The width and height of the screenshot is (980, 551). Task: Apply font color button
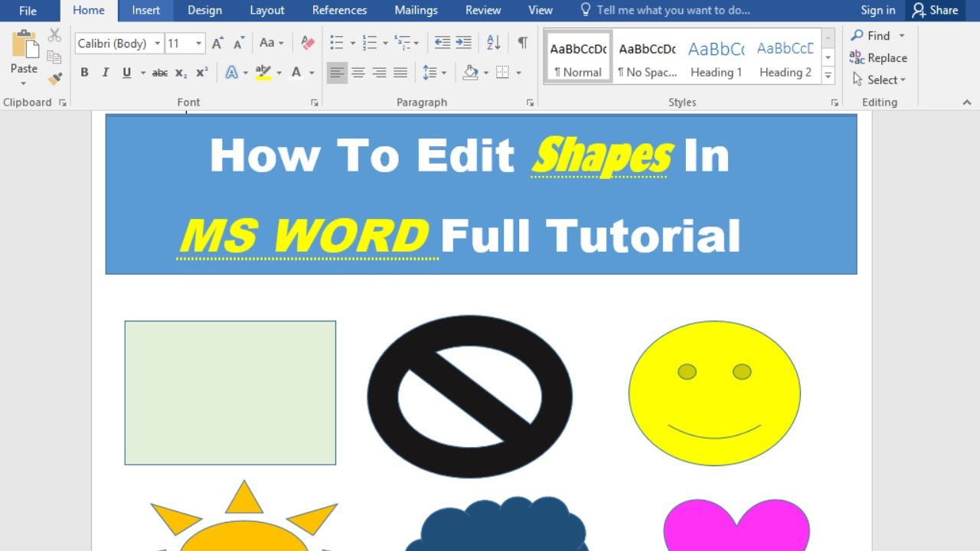point(296,73)
